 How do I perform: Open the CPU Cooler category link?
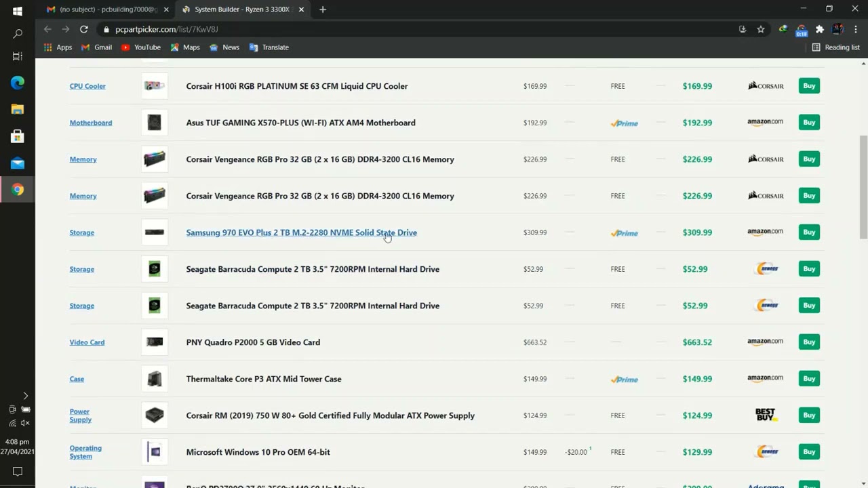87,86
